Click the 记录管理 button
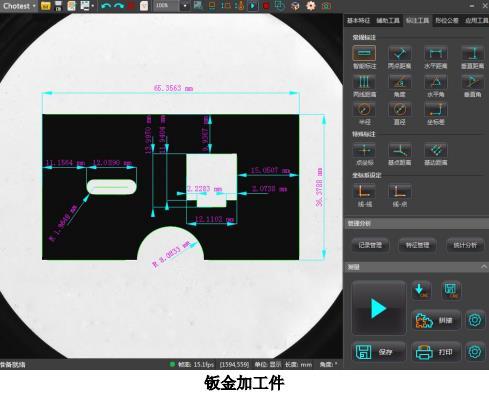489x395 pixels. click(x=370, y=245)
